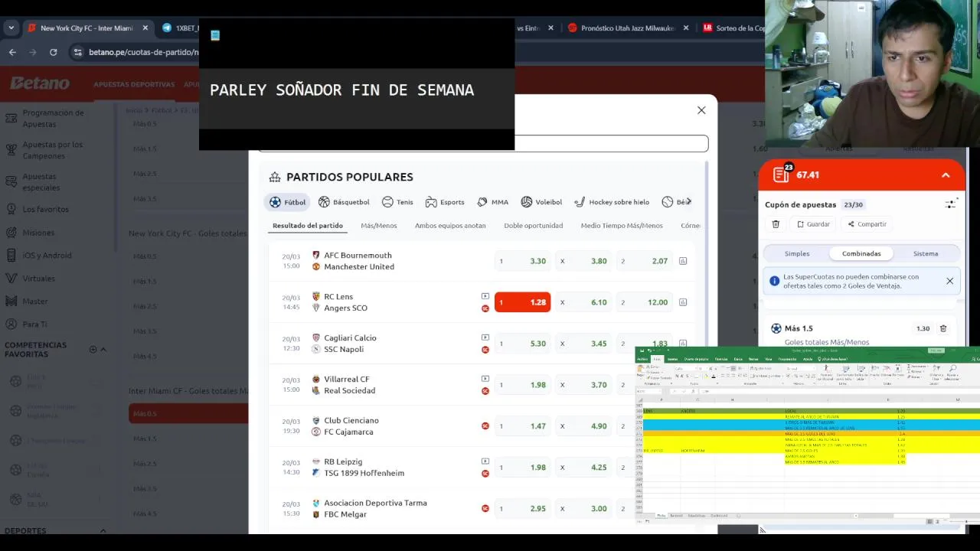Pick Villarreal CF win odds 1.98
The height and width of the screenshot is (551, 980).
pyautogui.click(x=522, y=385)
